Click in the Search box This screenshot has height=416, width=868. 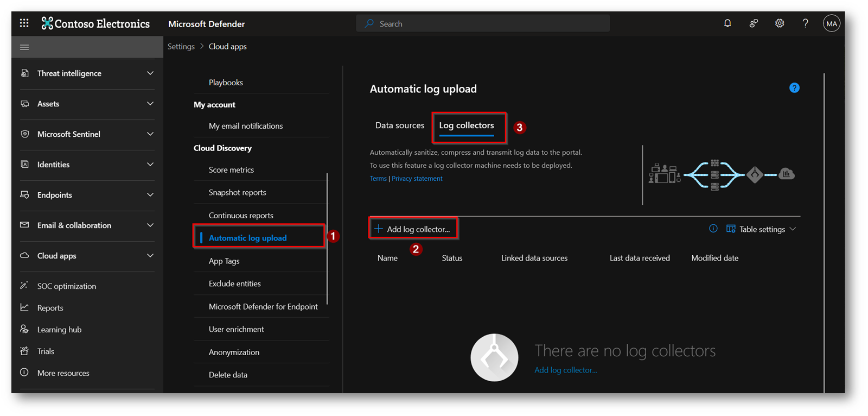483,24
